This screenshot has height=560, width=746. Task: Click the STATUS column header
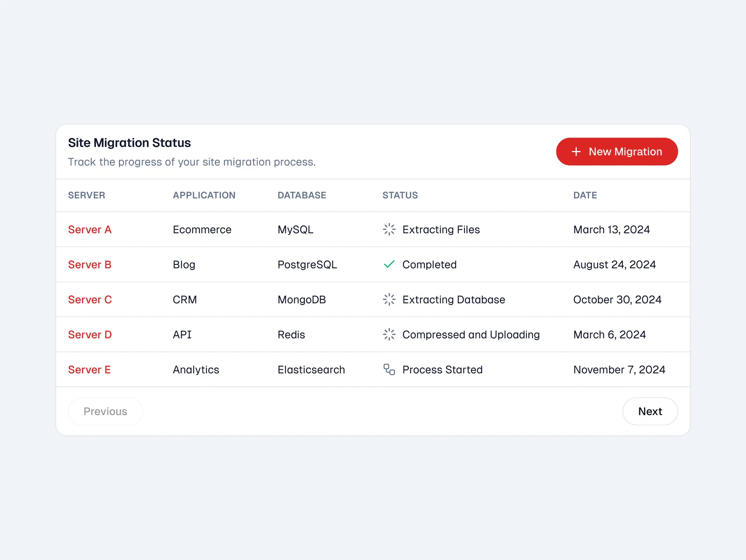coord(400,195)
